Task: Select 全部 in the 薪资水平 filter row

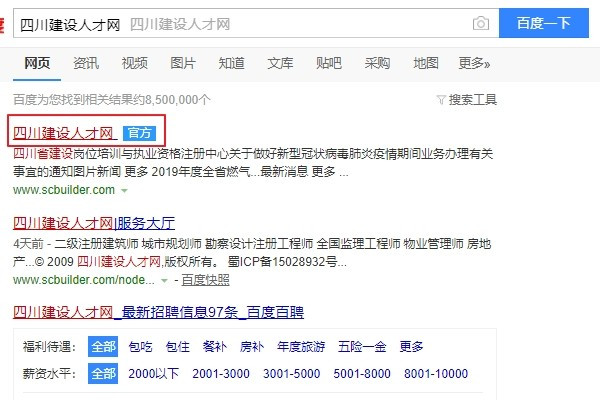Action: click(x=103, y=373)
